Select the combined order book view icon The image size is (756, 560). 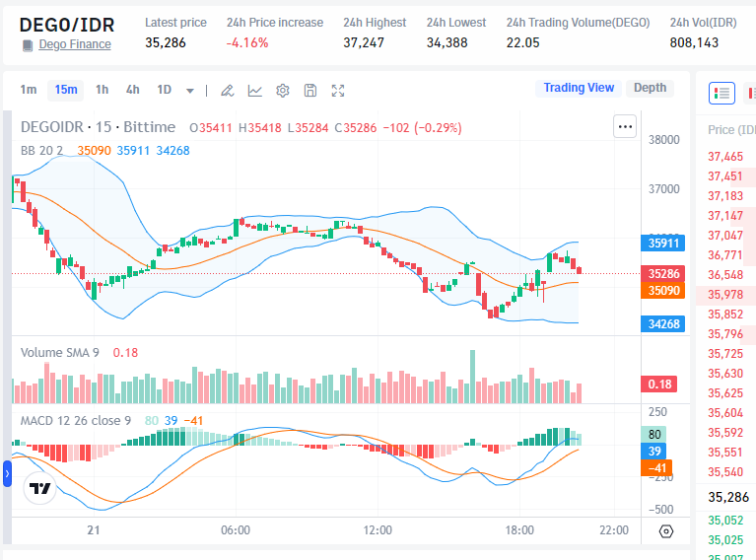coord(722,93)
